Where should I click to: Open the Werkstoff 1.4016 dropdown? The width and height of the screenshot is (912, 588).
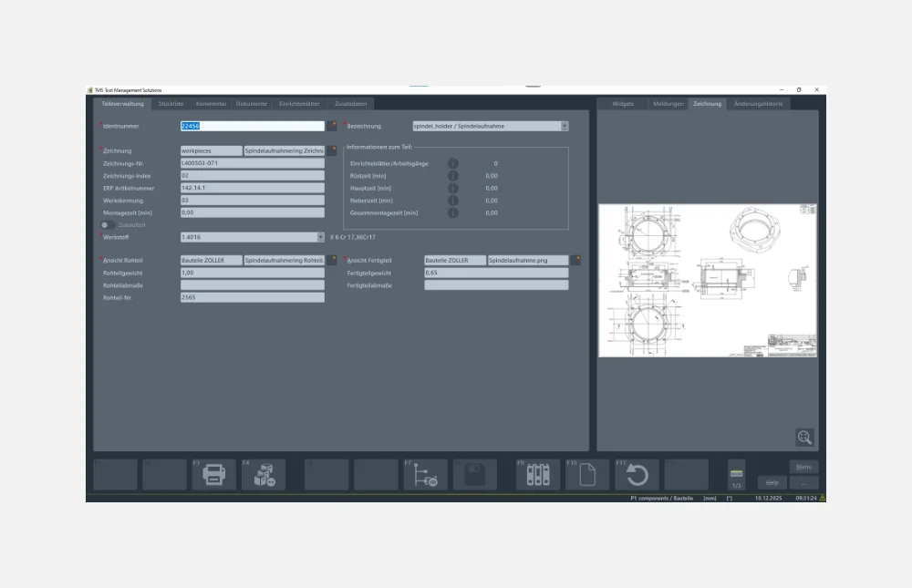320,237
